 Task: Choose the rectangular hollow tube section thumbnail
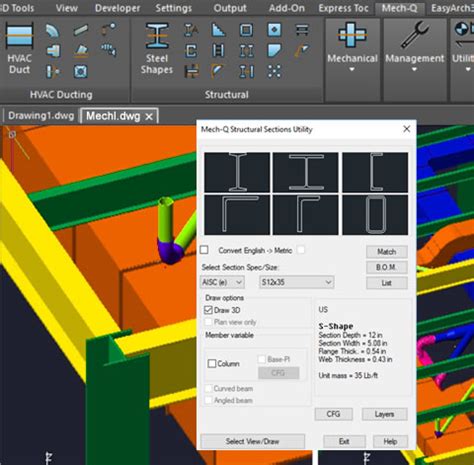click(375, 215)
